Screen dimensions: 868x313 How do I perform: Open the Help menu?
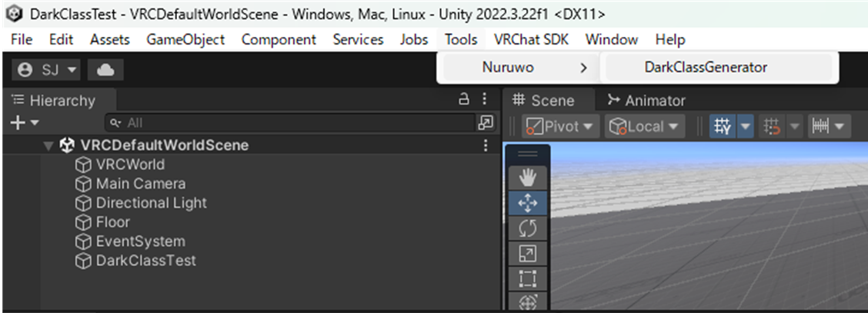pos(669,40)
